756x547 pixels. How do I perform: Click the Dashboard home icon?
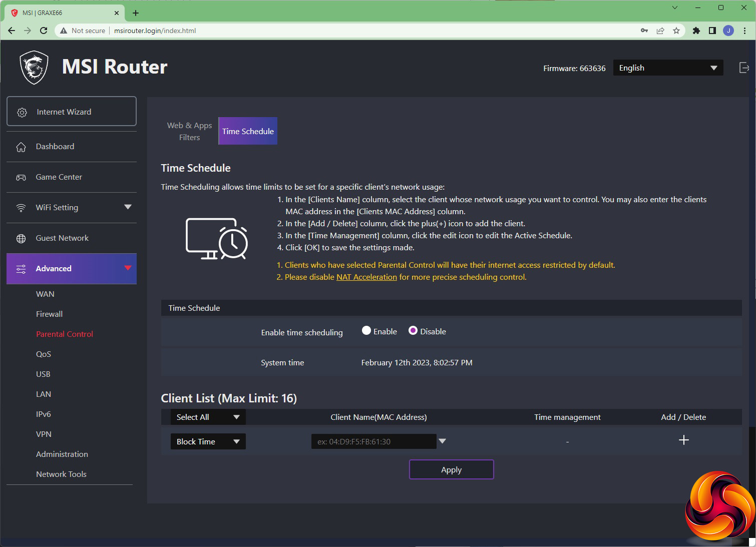click(21, 147)
